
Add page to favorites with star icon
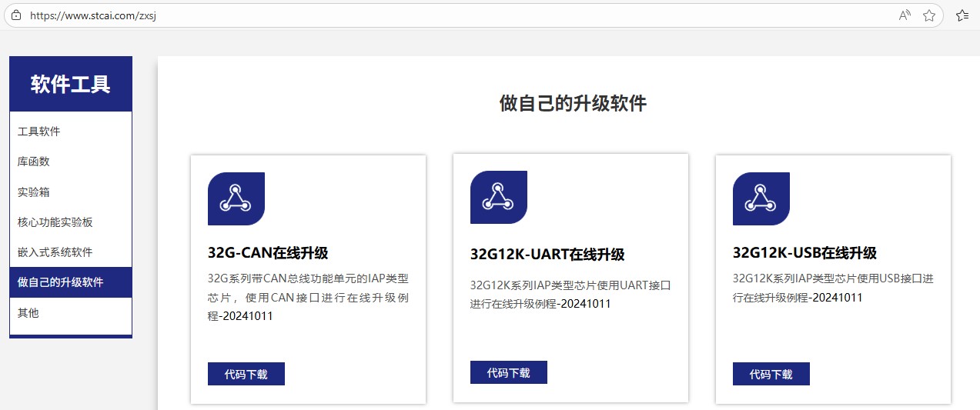pyautogui.click(x=929, y=15)
